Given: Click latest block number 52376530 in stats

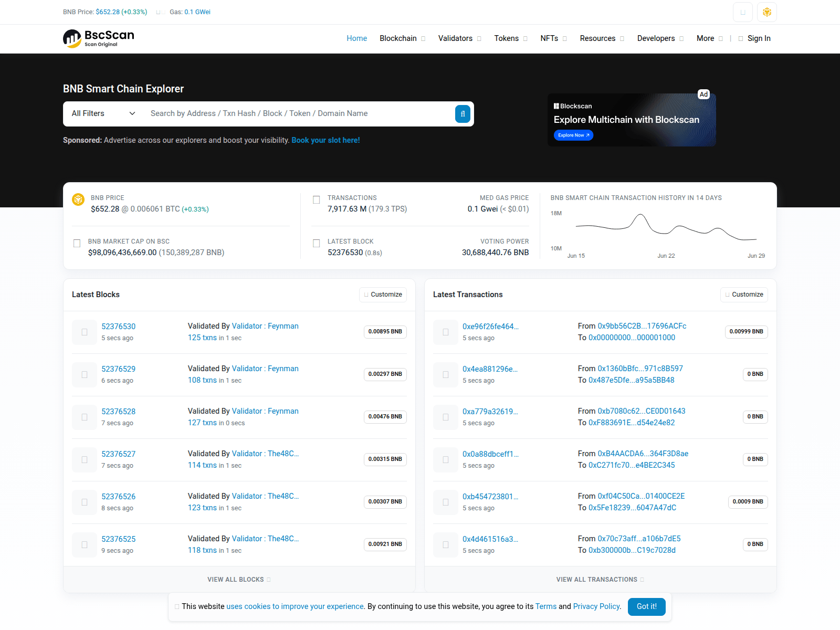Looking at the screenshot, I should (345, 253).
